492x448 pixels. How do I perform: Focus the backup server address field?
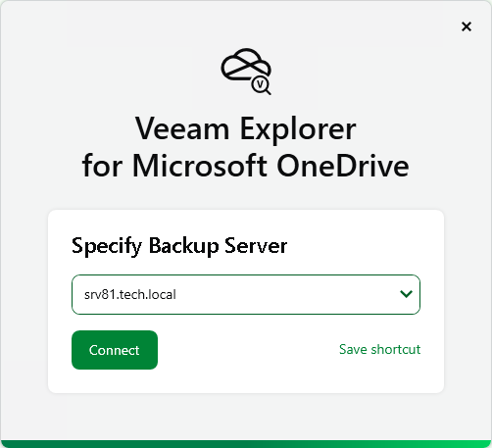point(246,294)
